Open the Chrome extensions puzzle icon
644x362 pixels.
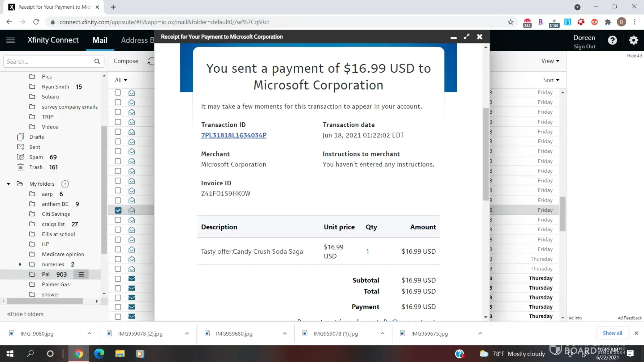[x=608, y=22]
